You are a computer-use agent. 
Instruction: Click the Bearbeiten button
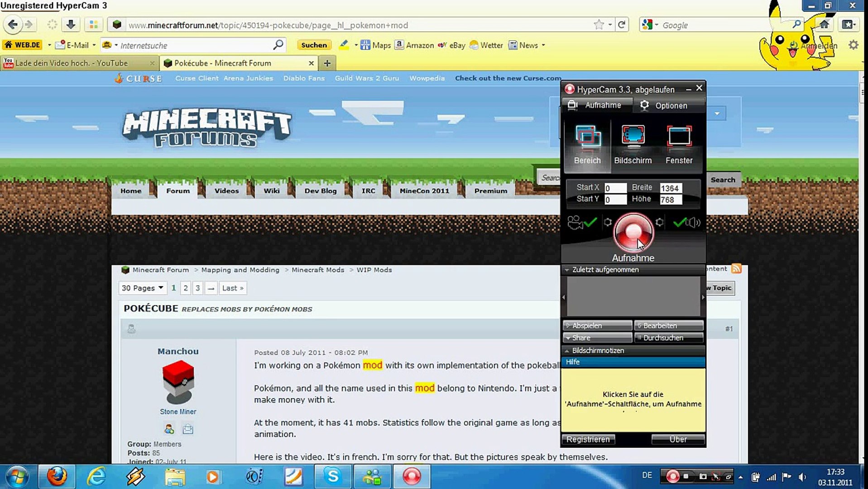click(669, 326)
